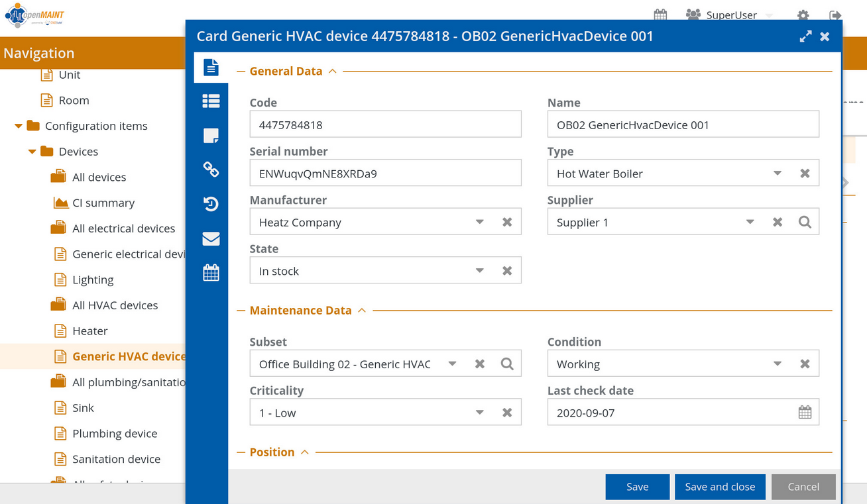Open All HVAC devices in navigation
Screen dimensions: 867x504
coord(115,305)
